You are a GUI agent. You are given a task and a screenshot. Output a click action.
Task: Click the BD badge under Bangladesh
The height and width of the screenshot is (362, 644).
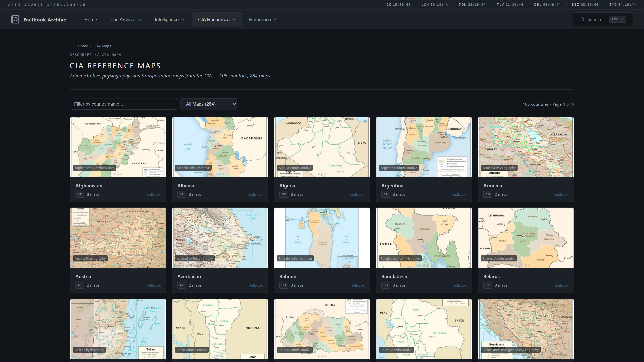[386, 285]
